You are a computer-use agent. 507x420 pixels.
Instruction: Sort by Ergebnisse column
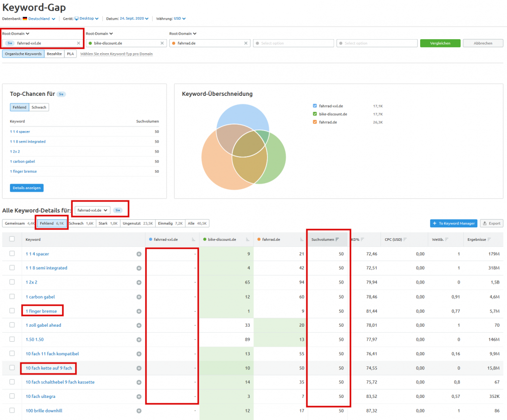(489, 239)
